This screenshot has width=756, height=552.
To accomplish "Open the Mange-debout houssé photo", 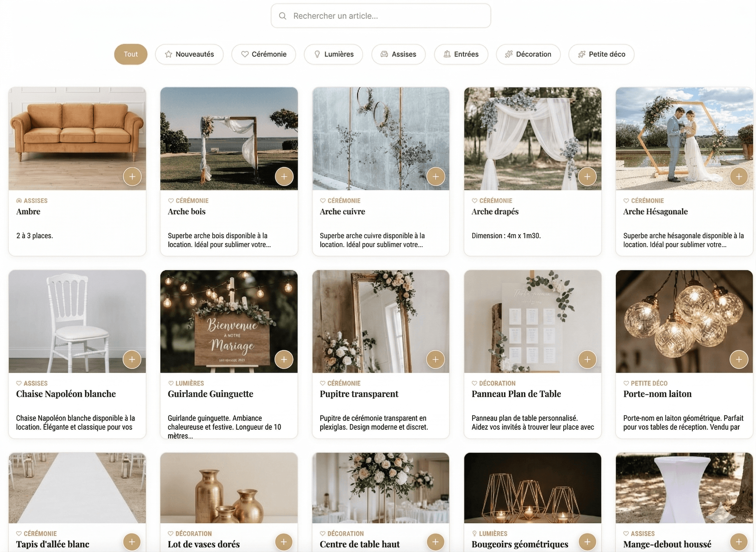I will 684,488.
